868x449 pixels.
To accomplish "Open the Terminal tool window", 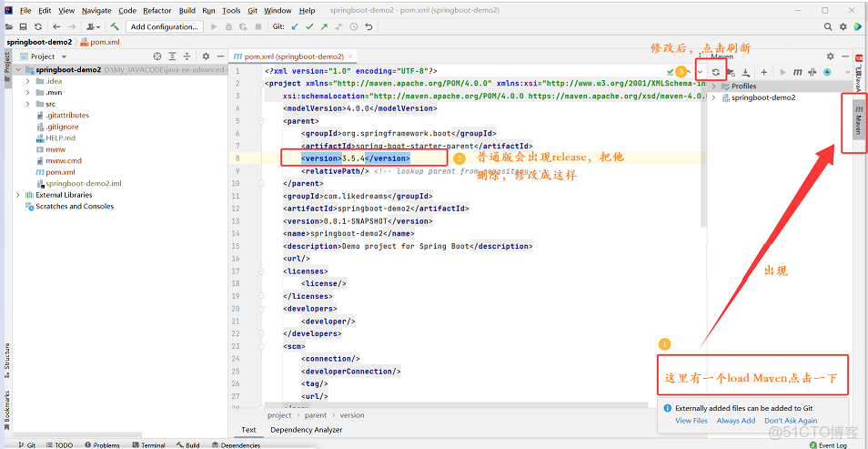I will (x=147, y=445).
